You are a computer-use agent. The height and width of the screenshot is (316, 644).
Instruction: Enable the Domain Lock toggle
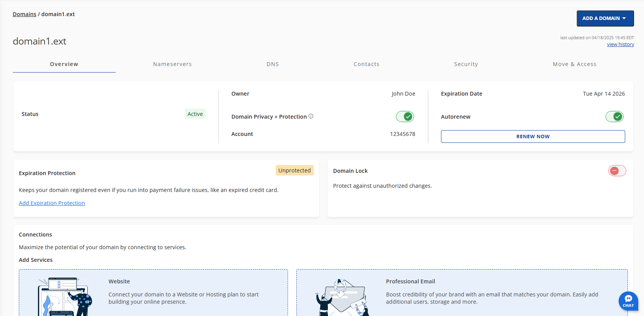[617, 171]
